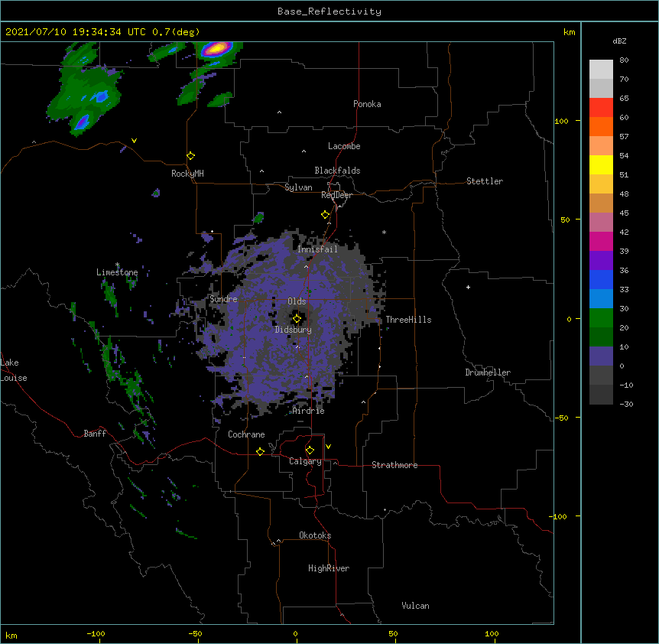This screenshot has height=644, width=659.
Task: Click the Didsbury town label
Action: 293,330
